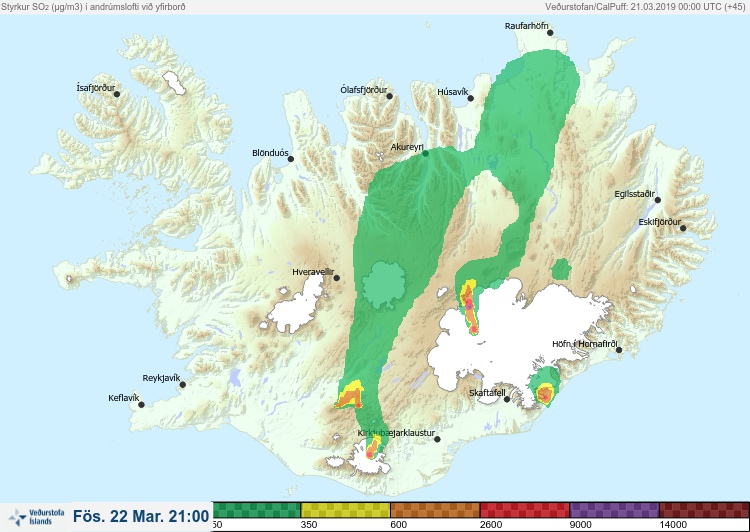The height and width of the screenshot is (532, 750).
Task: Click the Ísafjörður city marker dot
Action: tap(117, 94)
